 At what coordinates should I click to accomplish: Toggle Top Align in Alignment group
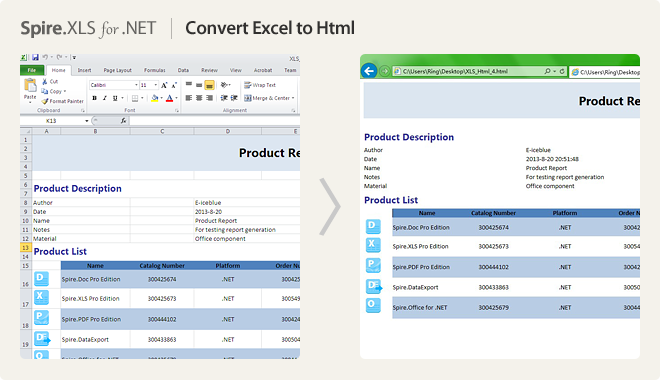click(x=189, y=85)
